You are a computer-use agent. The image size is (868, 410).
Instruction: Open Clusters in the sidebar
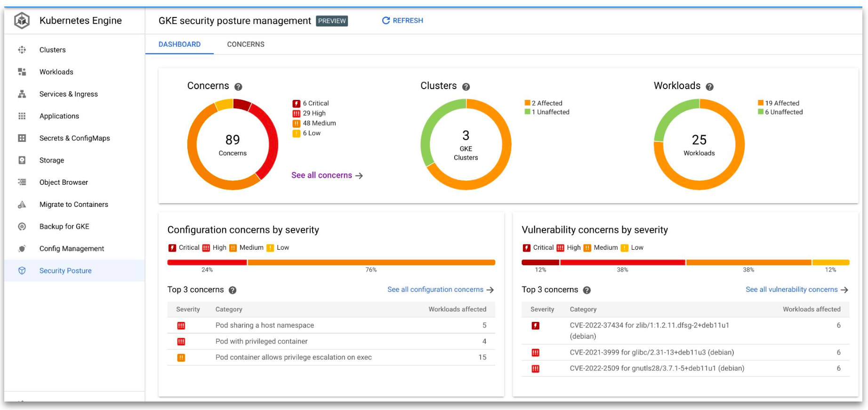click(74, 50)
